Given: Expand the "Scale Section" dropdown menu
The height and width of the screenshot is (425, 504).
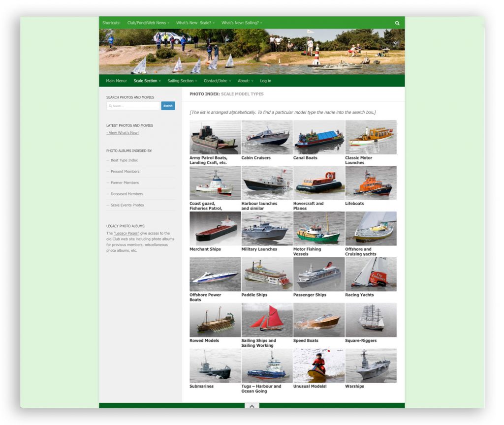Looking at the screenshot, I should [147, 81].
